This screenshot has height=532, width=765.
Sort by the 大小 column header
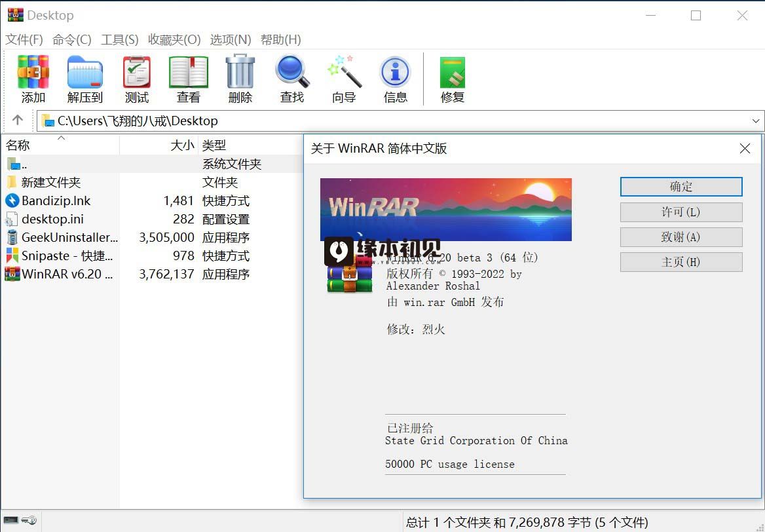[x=159, y=145]
